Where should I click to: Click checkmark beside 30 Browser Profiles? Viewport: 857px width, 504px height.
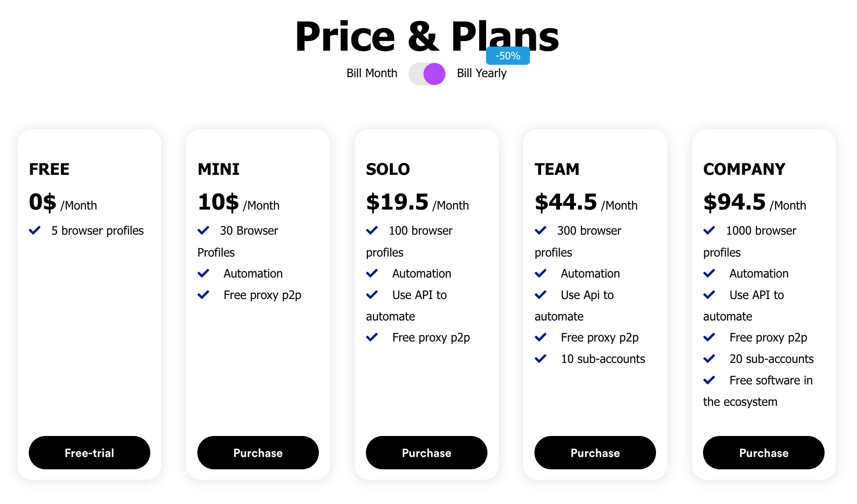click(203, 231)
